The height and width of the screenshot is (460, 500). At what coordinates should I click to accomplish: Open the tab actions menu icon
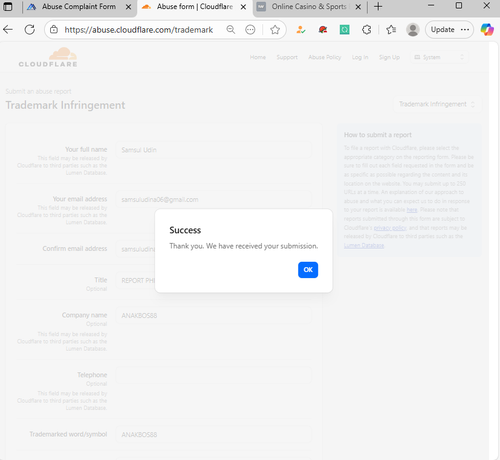pyautogui.click(x=8, y=7)
